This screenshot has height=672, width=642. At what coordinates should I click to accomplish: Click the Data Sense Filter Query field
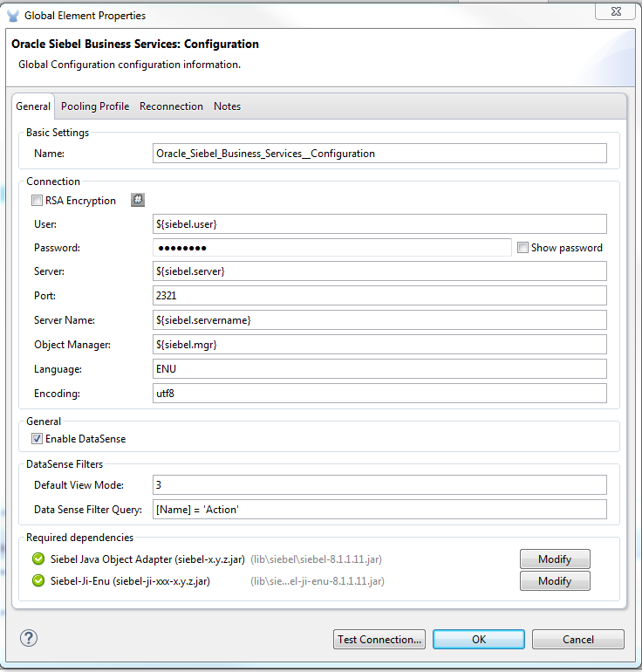click(379, 509)
